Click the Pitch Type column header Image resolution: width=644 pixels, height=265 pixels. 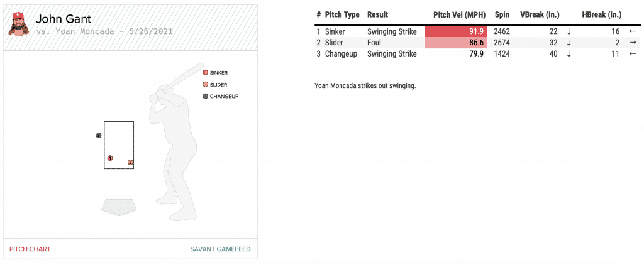tap(342, 14)
